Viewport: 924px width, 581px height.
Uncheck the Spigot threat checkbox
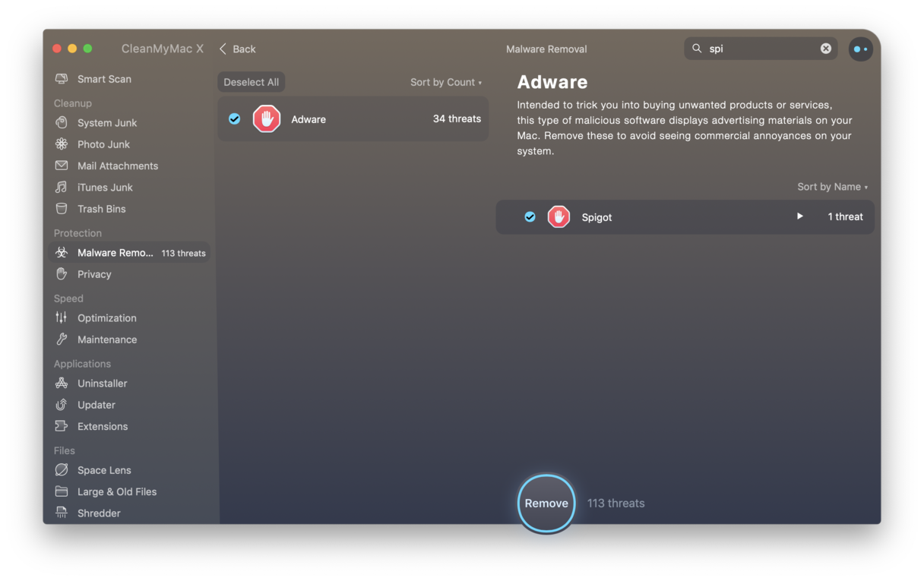coord(530,217)
